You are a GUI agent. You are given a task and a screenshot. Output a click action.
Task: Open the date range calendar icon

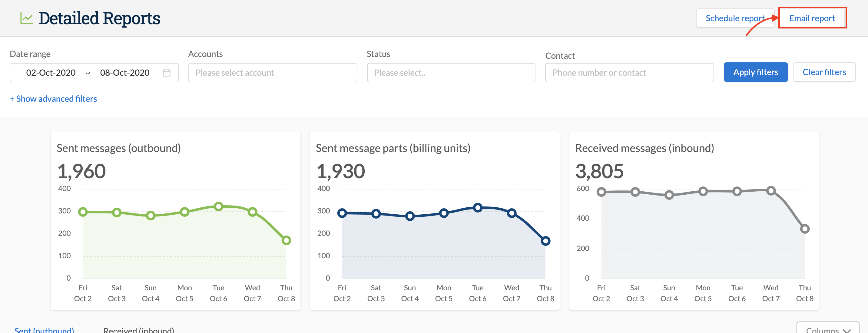click(167, 73)
